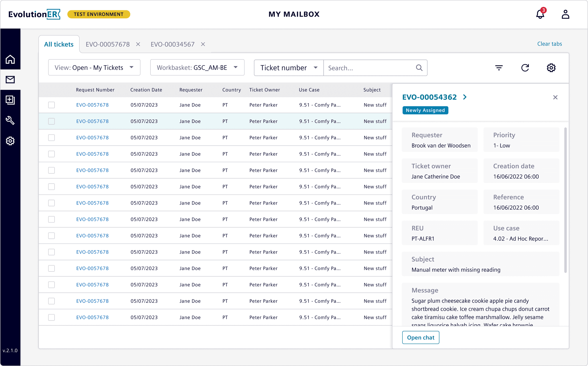Image resolution: width=588 pixels, height=366 pixels.
Task: Click the Open chat button
Action: point(421,338)
